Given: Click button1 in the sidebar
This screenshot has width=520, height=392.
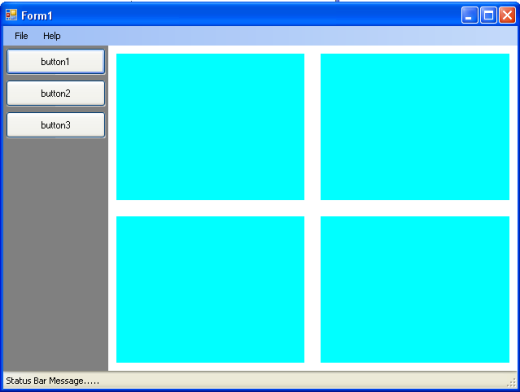Looking at the screenshot, I should [x=56, y=62].
